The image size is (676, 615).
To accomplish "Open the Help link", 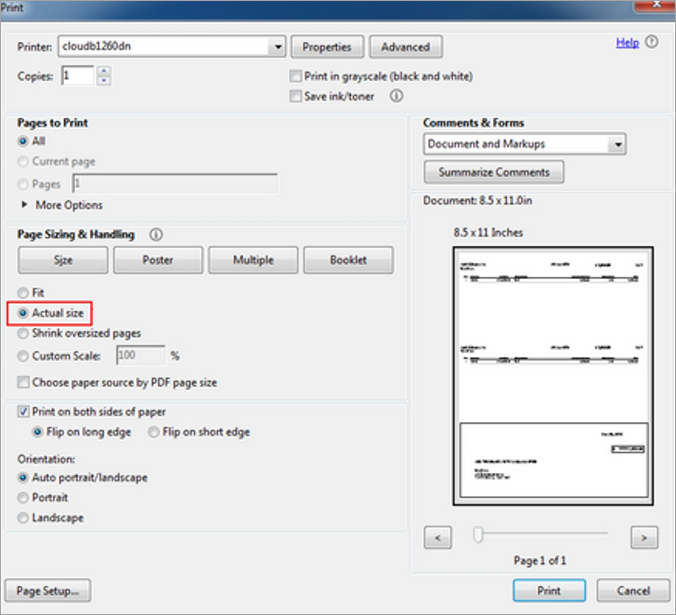I will [627, 42].
